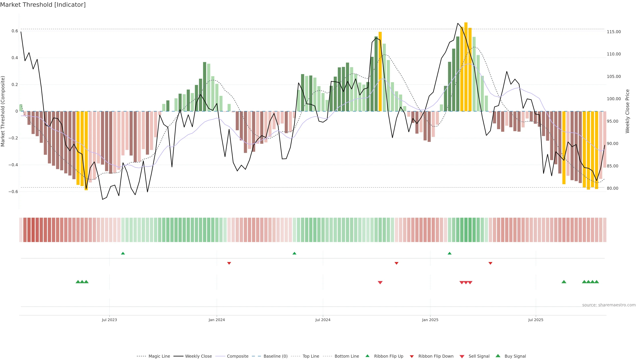Click the Jan 2025 x-axis label
This screenshot has height=362, width=644.
pos(430,320)
